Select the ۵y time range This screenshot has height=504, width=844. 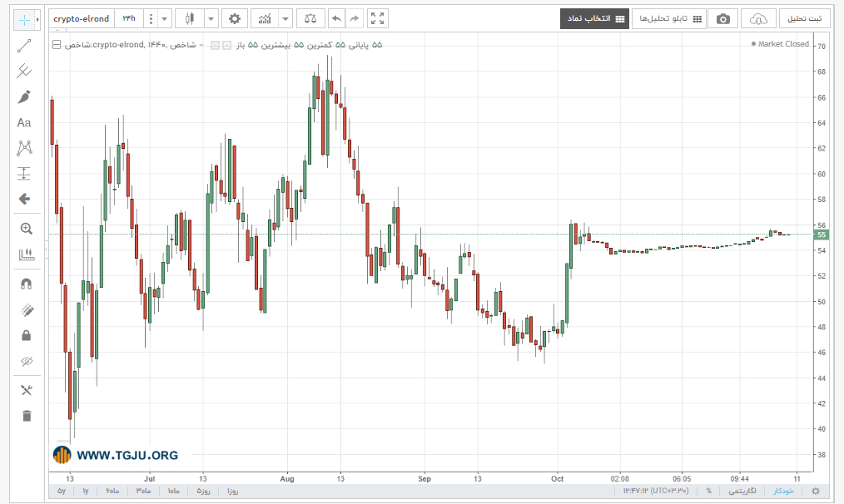(62, 491)
